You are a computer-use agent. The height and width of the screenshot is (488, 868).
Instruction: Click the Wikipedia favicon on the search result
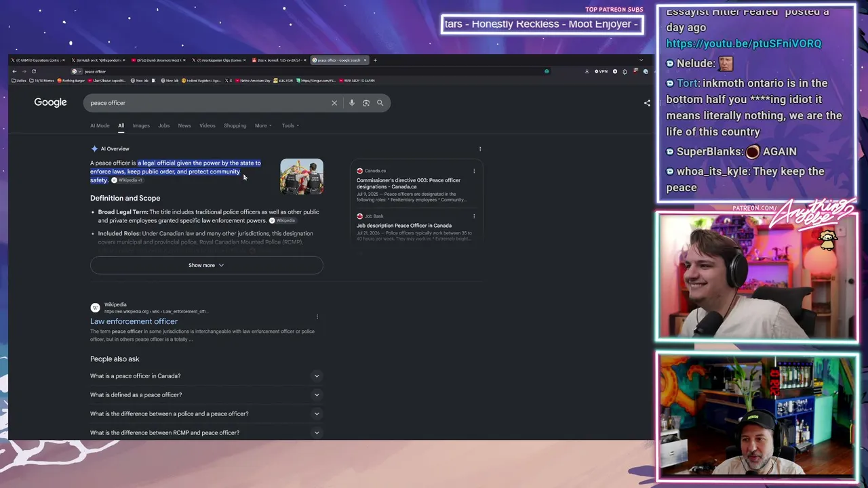pos(95,308)
